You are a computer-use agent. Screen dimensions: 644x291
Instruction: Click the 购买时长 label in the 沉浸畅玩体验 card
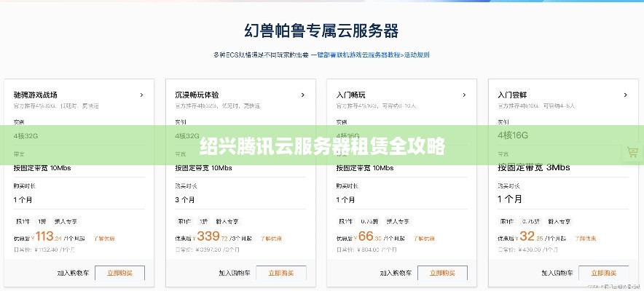click(186, 186)
